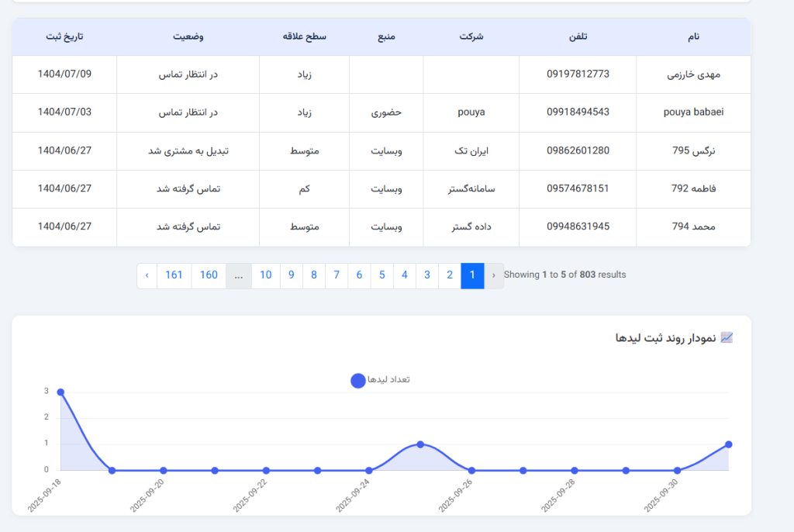Click the peak data point near 2025-09-25
This screenshot has height=532, width=794.
pyautogui.click(x=420, y=444)
